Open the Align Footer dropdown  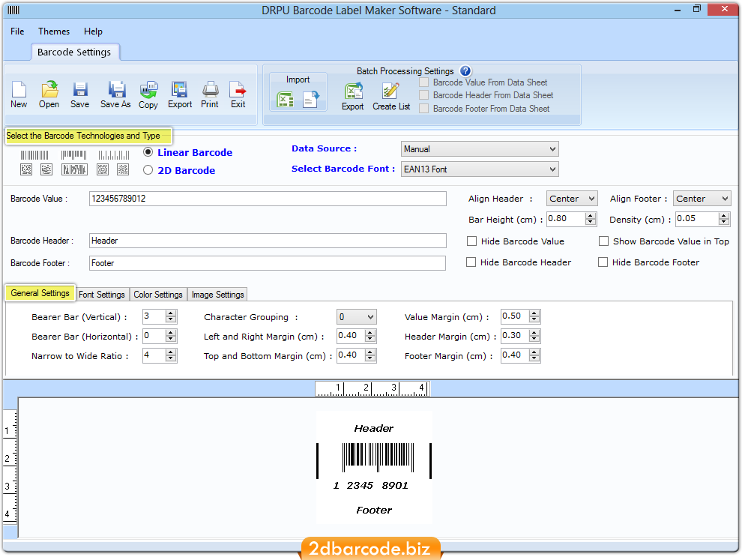click(x=702, y=199)
